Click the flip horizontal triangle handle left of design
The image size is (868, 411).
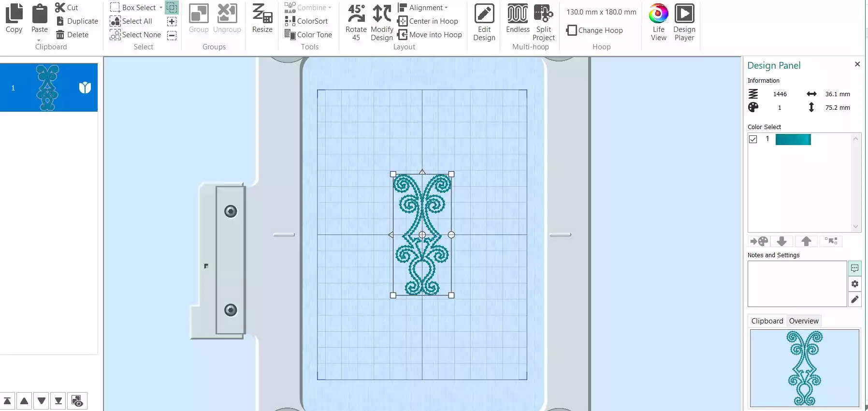click(x=391, y=235)
